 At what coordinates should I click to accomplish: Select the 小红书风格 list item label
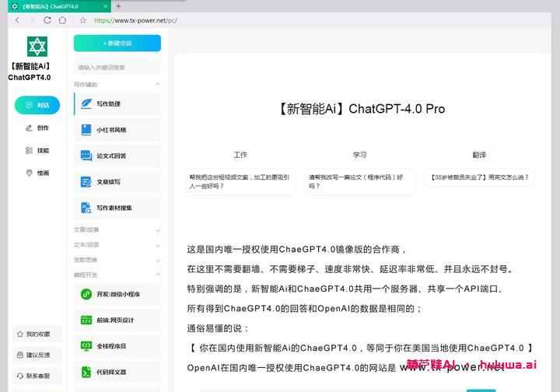[x=111, y=130]
